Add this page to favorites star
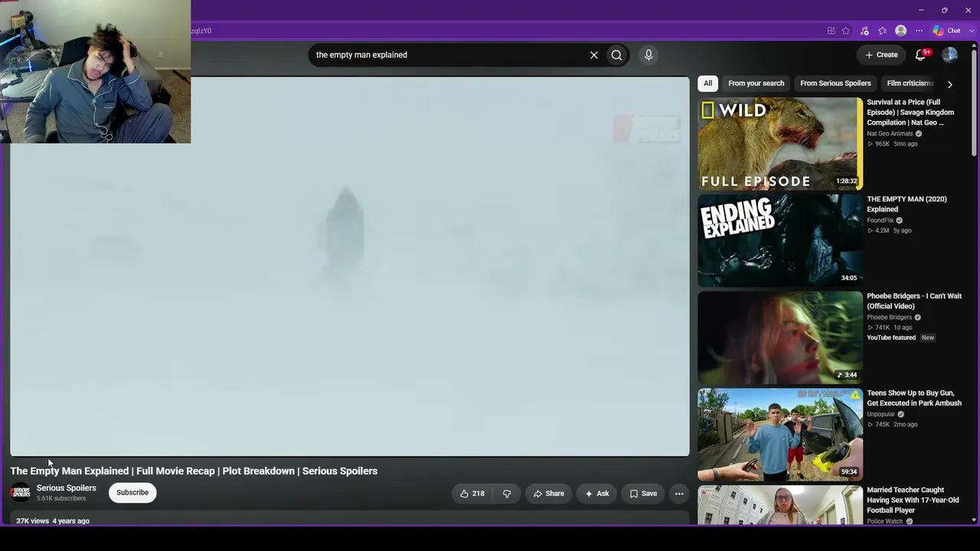This screenshot has width=980, height=551. pos(846,31)
